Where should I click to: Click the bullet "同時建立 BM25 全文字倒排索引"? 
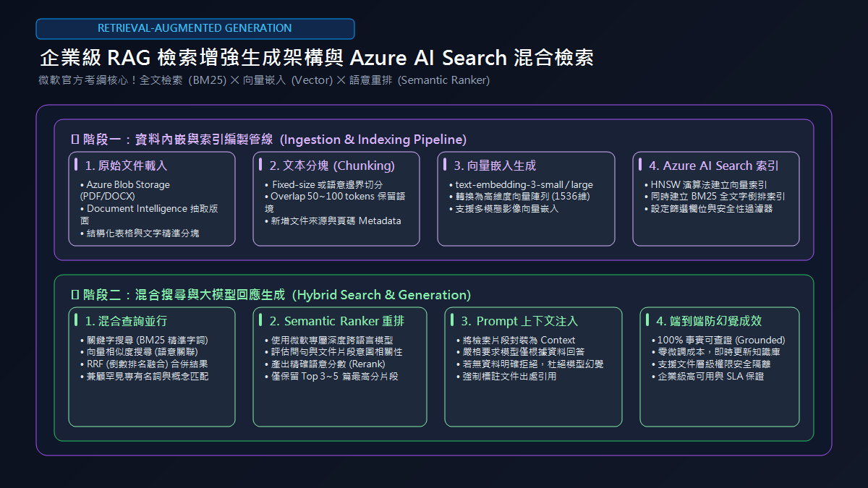click(715, 197)
